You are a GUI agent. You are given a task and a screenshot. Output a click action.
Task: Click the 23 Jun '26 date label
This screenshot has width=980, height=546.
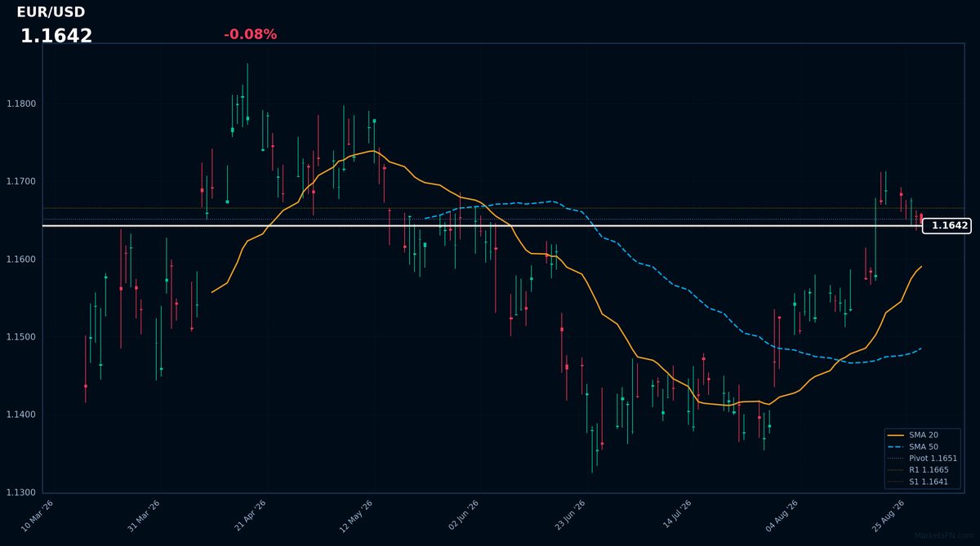click(x=570, y=516)
